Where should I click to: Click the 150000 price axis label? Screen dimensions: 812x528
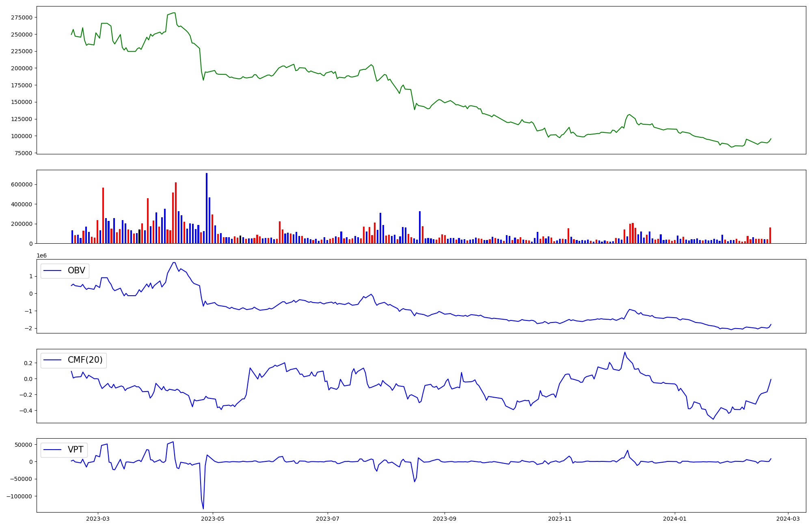click(x=22, y=102)
